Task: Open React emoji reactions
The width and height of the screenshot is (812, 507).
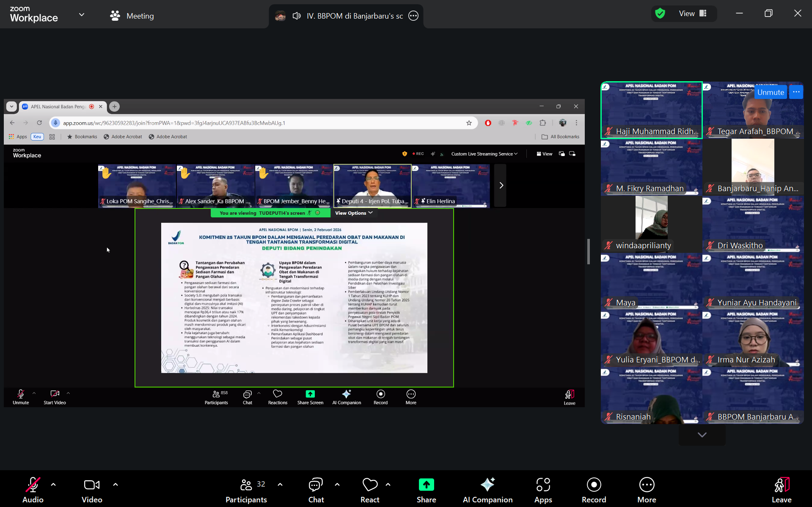Action: coord(370,490)
